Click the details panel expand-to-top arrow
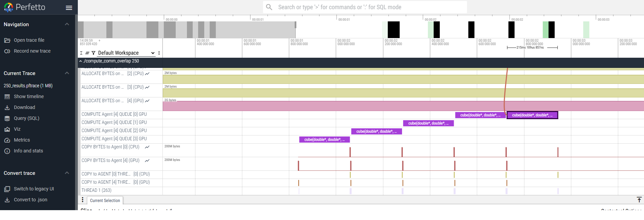Viewport: 644px width, 220px height. click(x=639, y=200)
